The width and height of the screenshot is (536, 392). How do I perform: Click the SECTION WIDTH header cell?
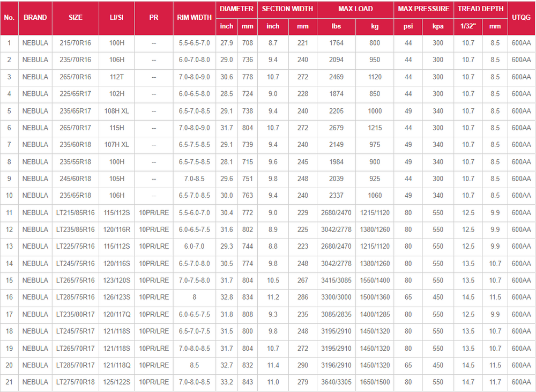tap(287, 9)
